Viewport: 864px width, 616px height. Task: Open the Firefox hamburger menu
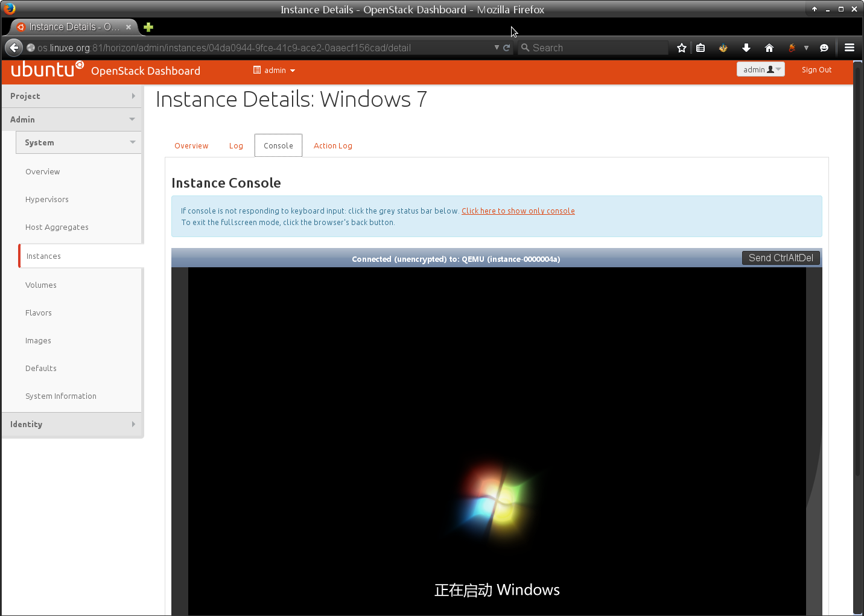pos(850,48)
